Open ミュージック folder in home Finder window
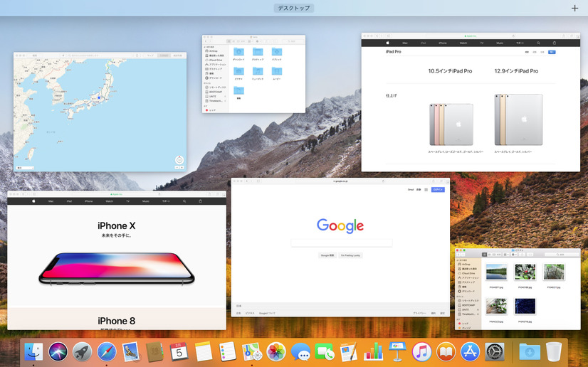Image resolution: width=588 pixels, height=367 pixels. click(258, 73)
